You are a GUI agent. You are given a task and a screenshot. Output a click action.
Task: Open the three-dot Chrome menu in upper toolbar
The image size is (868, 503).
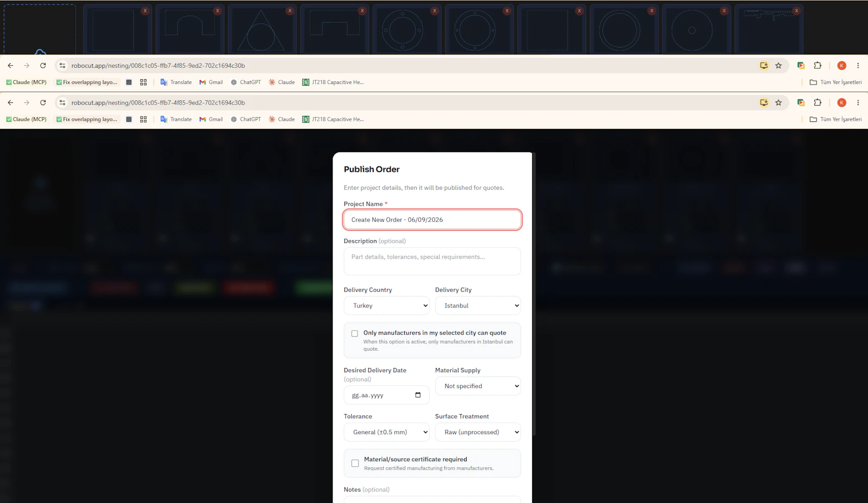tap(858, 66)
